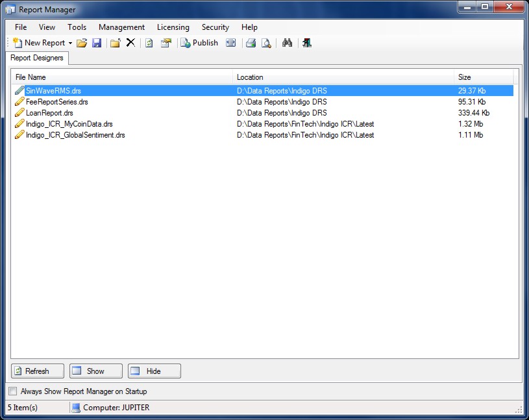529x420 pixels.
Task: Open the Management menu
Action: [121, 27]
